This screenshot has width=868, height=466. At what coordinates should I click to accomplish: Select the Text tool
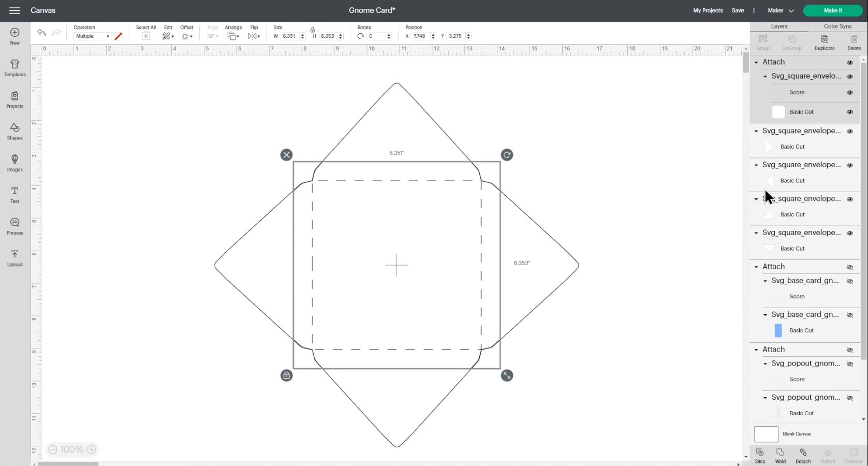pos(14,194)
